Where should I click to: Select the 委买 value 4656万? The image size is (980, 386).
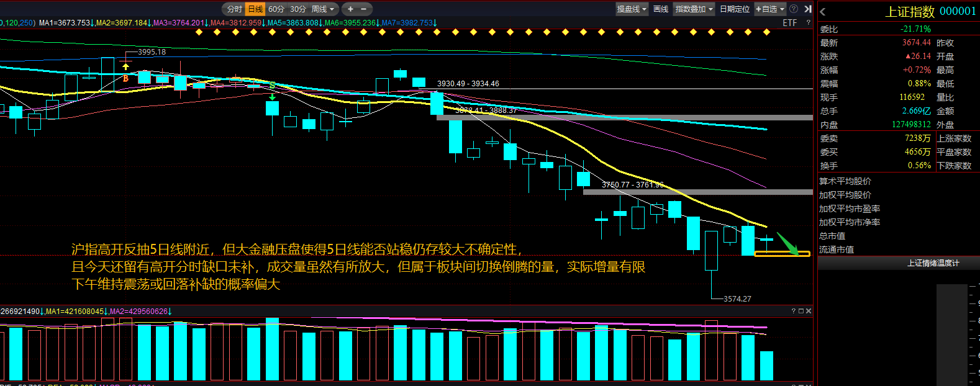(x=917, y=152)
